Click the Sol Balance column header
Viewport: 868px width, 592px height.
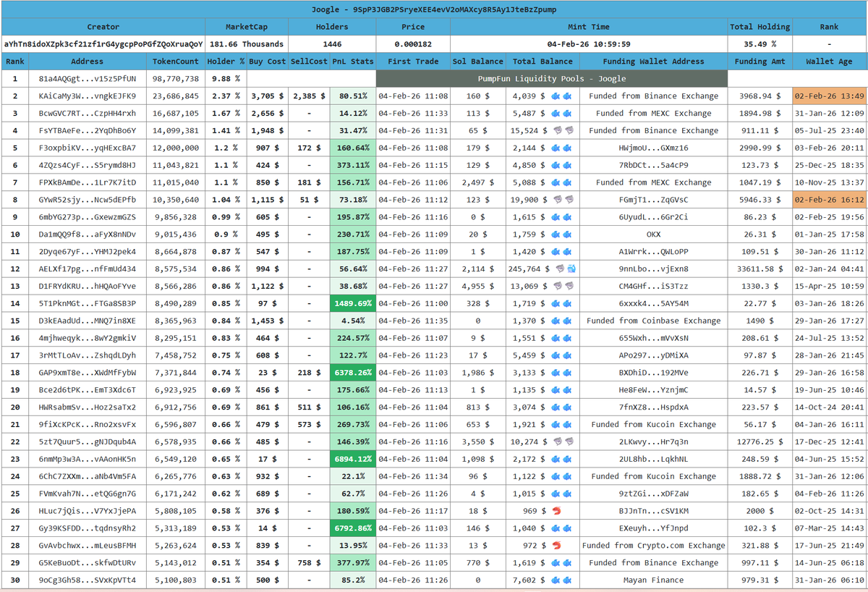[x=477, y=62]
